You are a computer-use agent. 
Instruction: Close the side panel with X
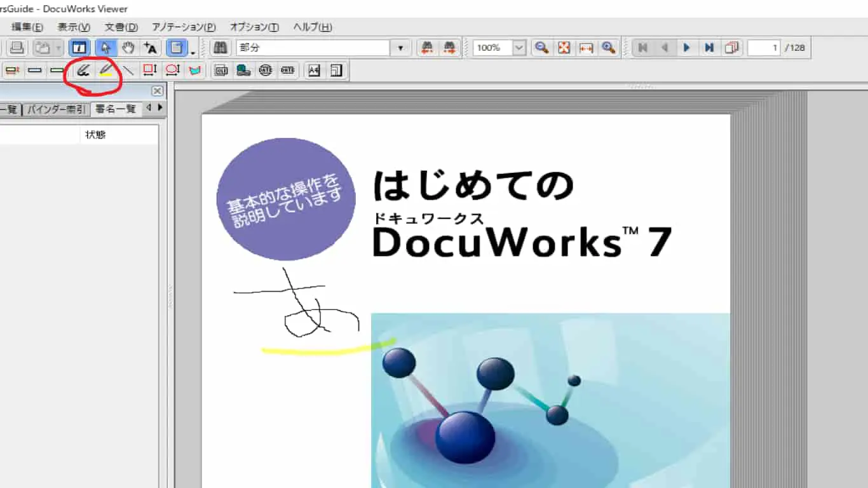(157, 91)
